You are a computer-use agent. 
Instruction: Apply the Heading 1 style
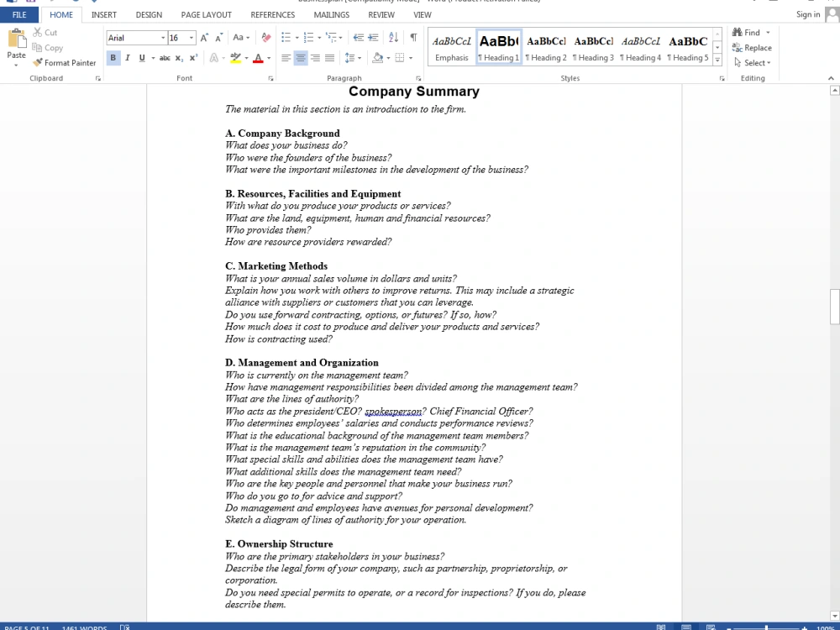pyautogui.click(x=498, y=47)
